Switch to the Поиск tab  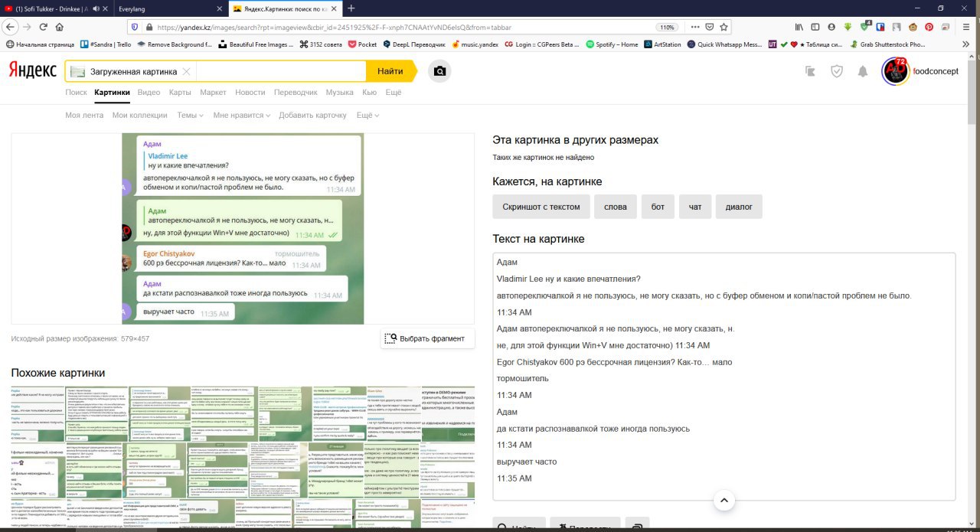click(x=76, y=93)
